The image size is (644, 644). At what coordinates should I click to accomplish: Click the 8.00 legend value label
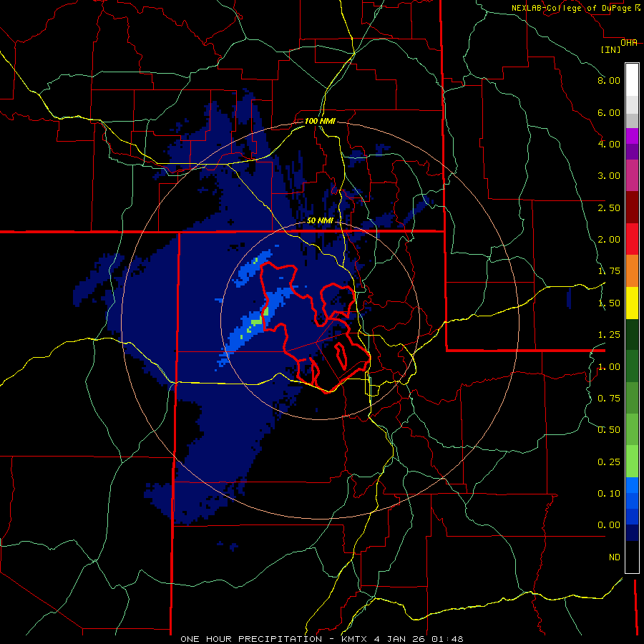point(609,80)
